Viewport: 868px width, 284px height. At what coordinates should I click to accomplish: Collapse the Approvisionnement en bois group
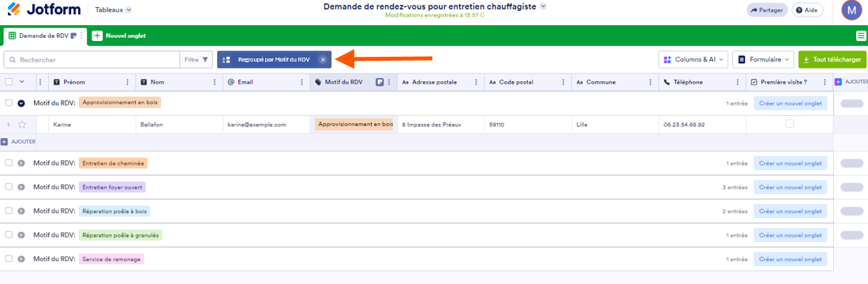click(x=21, y=103)
